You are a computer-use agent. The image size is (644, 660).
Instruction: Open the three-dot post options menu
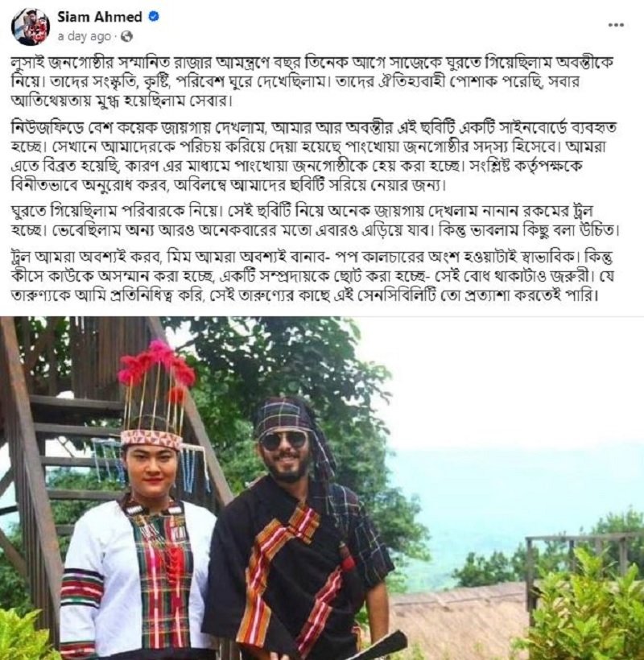(616, 25)
